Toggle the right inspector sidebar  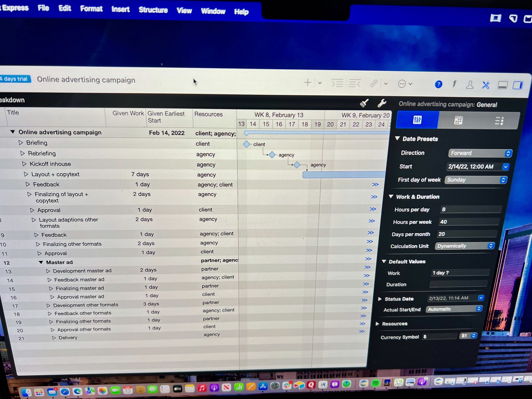[x=517, y=85]
